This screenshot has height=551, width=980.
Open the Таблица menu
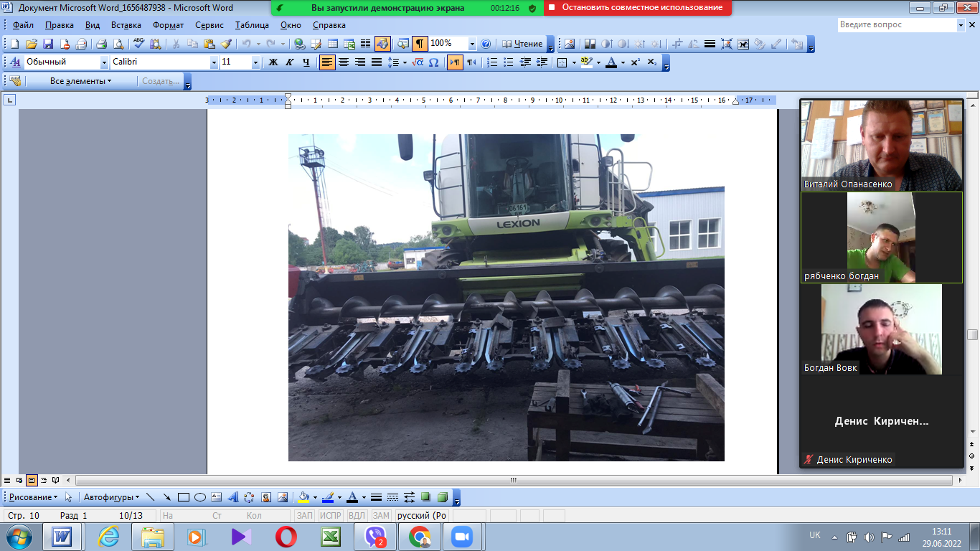pyautogui.click(x=252, y=25)
